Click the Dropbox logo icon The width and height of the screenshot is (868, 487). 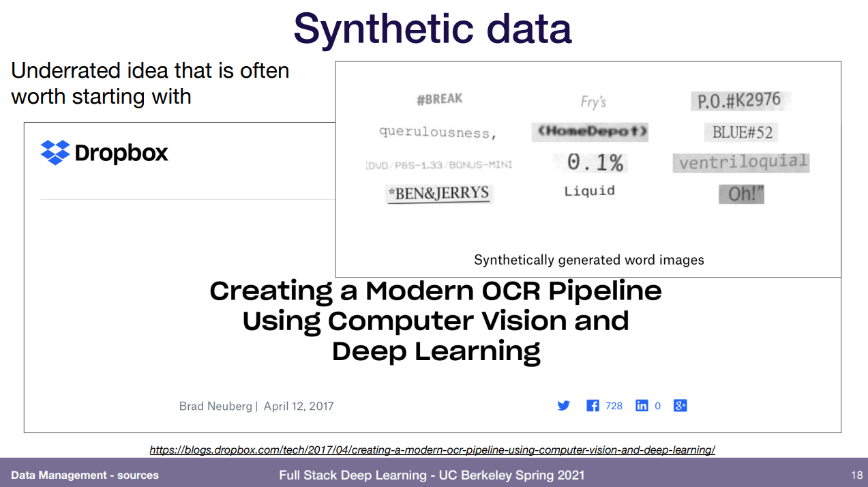point(55,153)
